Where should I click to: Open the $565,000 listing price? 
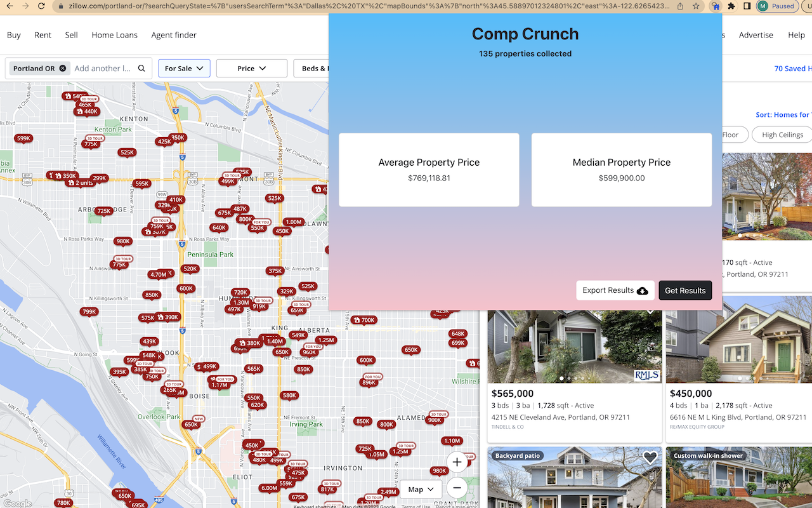pyautogui.click(x=513, y=394)
